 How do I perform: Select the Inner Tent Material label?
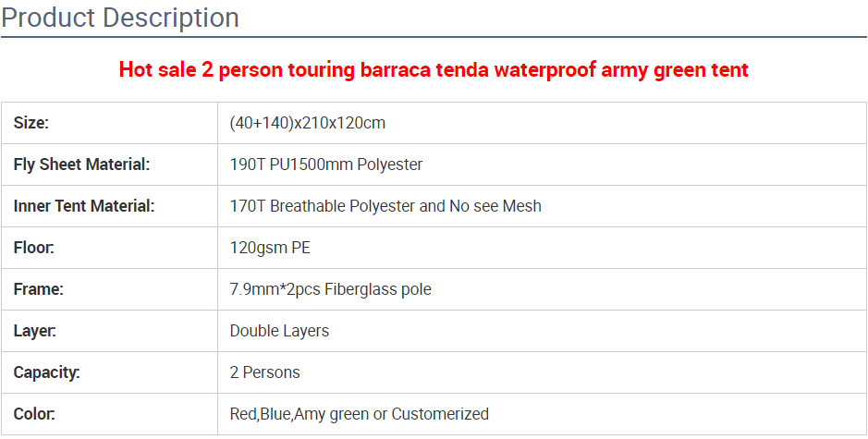click(84, 206)
